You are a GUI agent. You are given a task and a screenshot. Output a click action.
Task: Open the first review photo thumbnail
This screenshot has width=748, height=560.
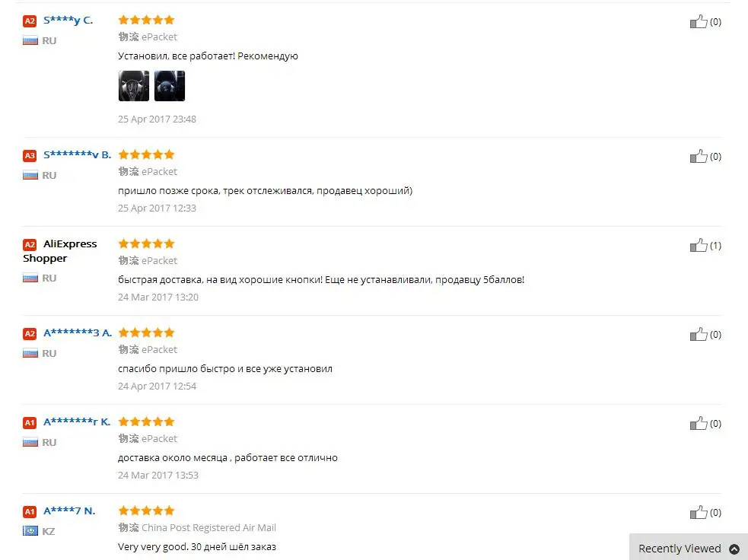(x=134, y=86)
